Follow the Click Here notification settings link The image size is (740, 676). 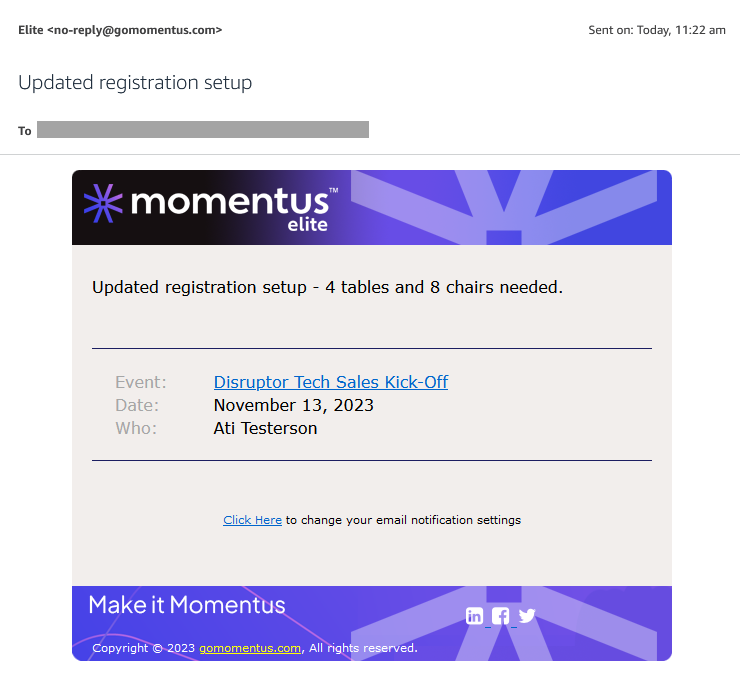(x=252, y=520)
